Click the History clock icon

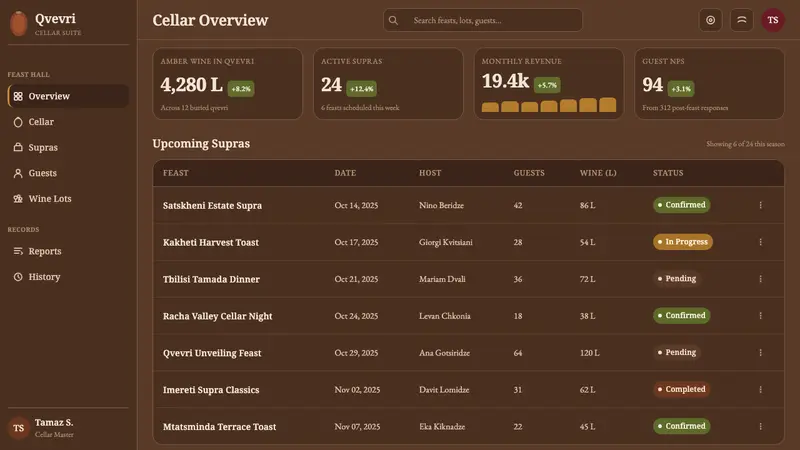click(x=18, y=277)
